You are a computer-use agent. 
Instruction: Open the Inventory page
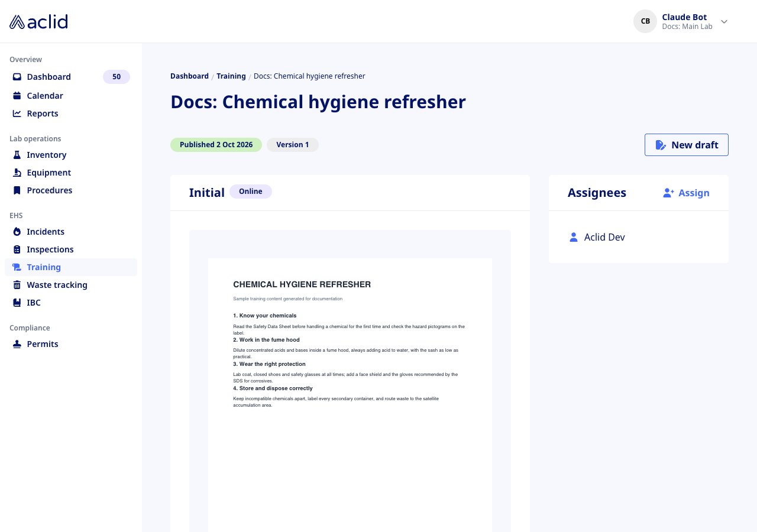[71, 155]
